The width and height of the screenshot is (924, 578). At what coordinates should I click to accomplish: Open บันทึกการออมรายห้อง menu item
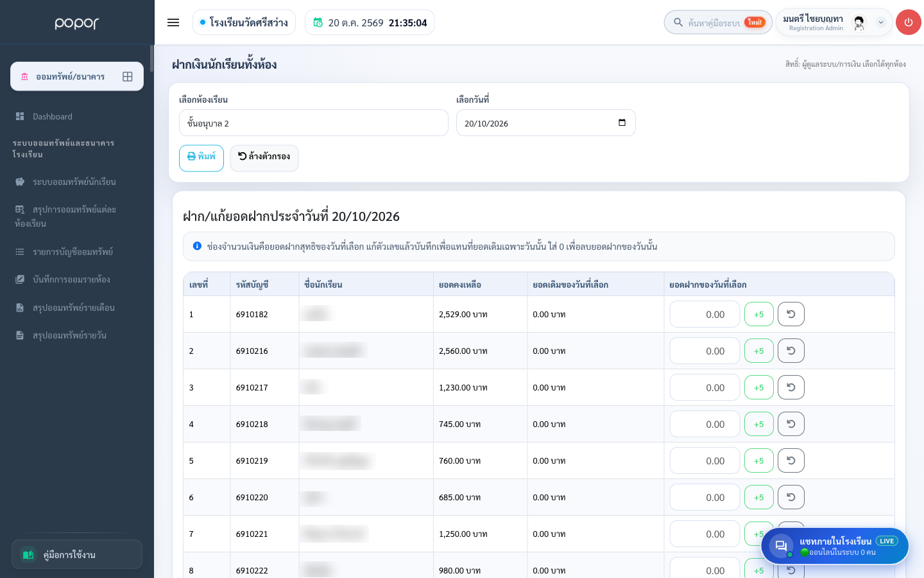pos(71,279)
